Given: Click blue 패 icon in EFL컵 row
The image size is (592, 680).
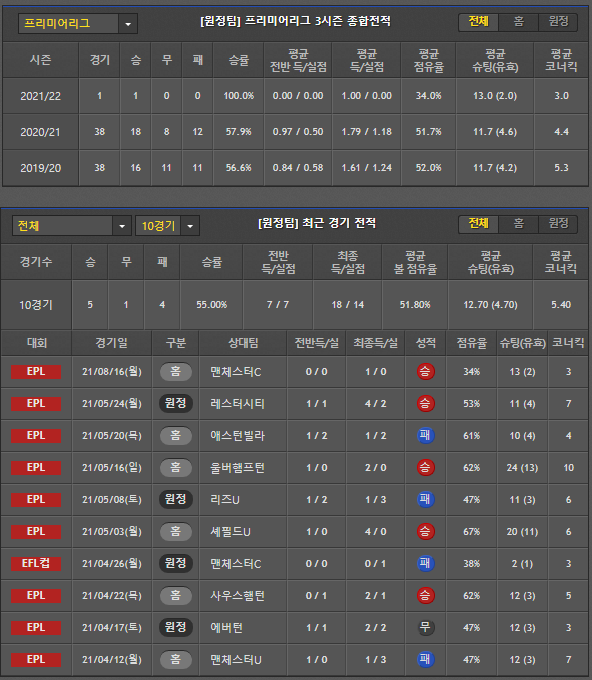Looking at the screenshot, I should [x=425, y=563].
